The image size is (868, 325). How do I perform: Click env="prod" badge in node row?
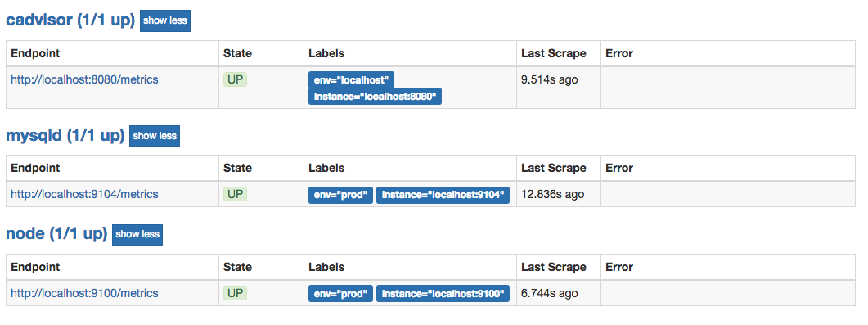coord(340,294)
